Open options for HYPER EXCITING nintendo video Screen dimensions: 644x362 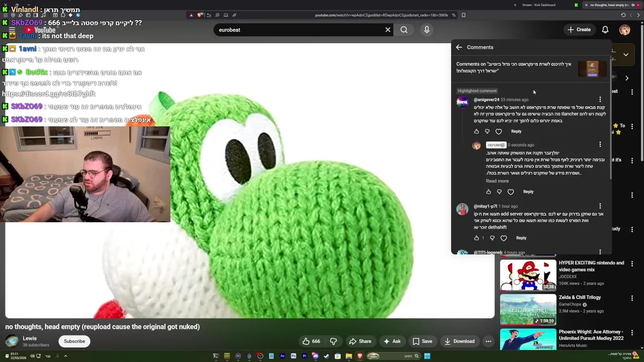click(632, 263)
